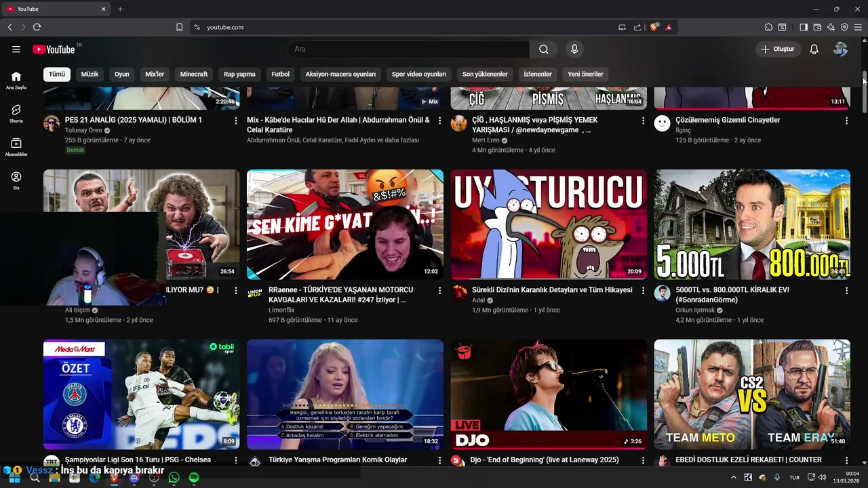The height and width of the screenshot is (488, 868).
Task: Open more options for ÇİĞ, HAŞLANMIŞ video
Action: point(643,121)
